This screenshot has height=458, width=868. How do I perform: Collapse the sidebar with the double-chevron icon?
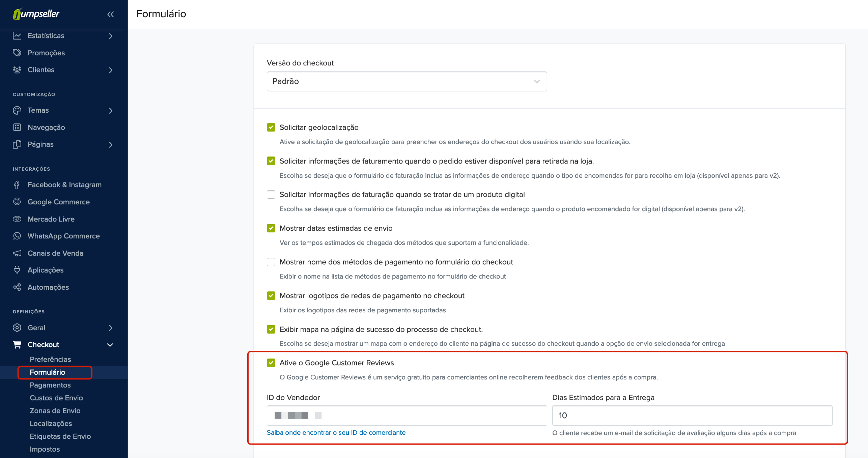[x=110, y=14]
